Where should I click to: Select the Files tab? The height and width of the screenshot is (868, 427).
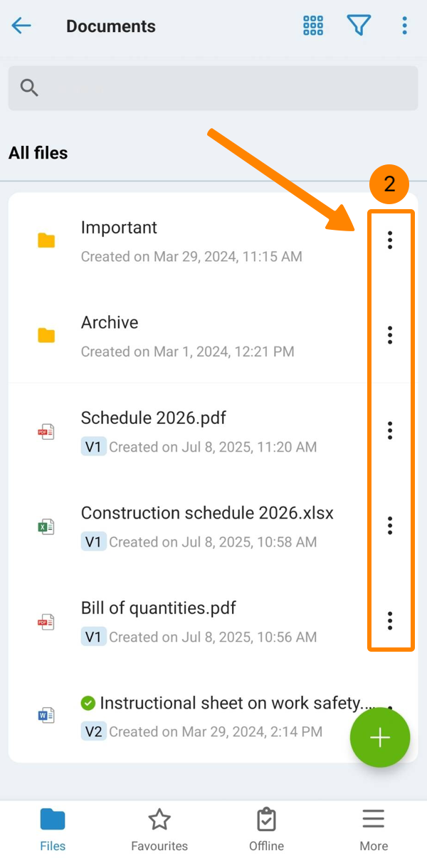(53, 830)
